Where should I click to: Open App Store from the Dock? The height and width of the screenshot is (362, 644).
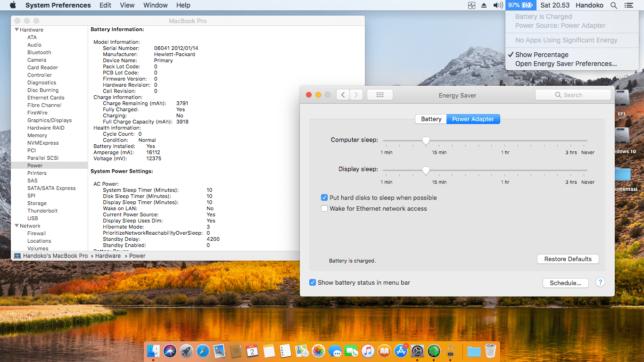click(x=401, y=351)
